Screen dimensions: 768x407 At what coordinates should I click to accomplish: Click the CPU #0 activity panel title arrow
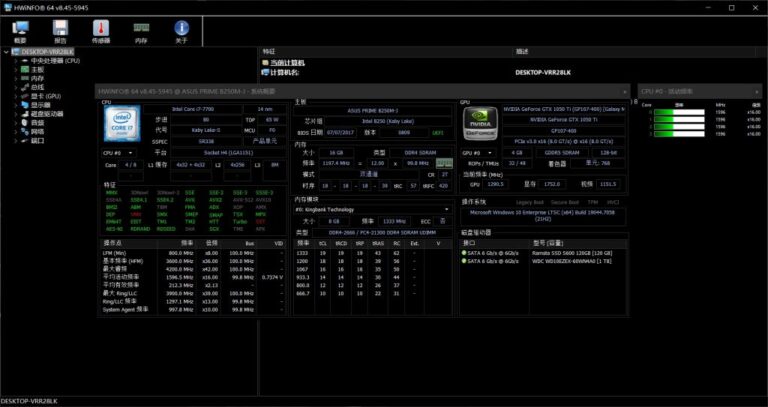[x=757, y=92]
